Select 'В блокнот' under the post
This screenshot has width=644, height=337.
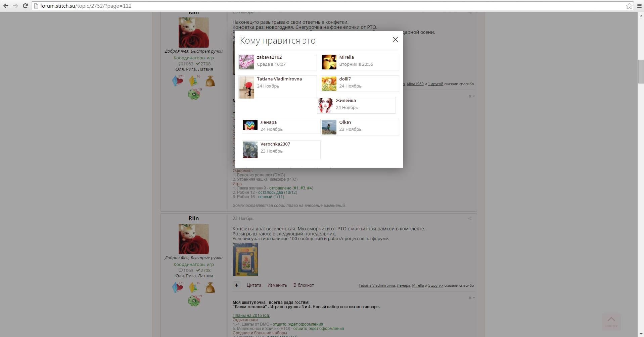tap(304, 285)
